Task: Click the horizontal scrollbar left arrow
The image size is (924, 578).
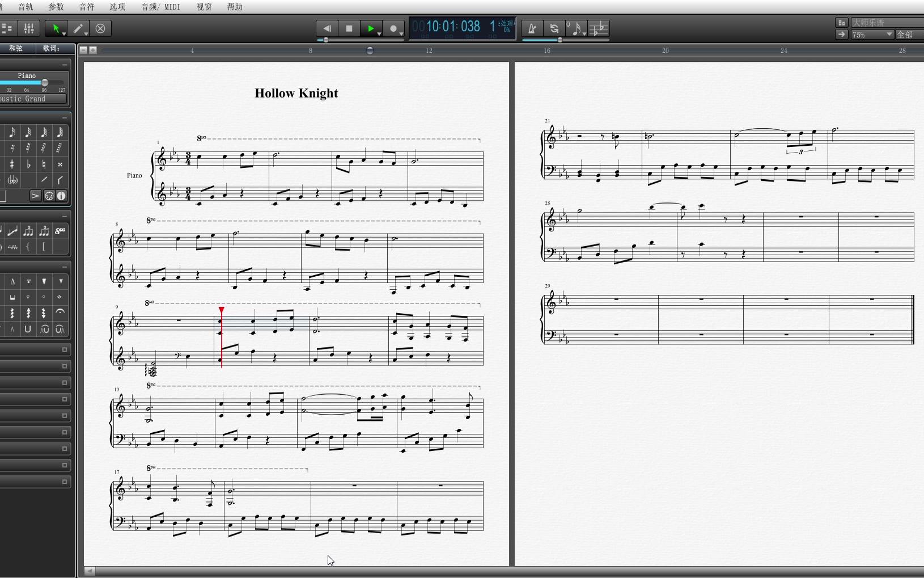Action: point(90,571)
